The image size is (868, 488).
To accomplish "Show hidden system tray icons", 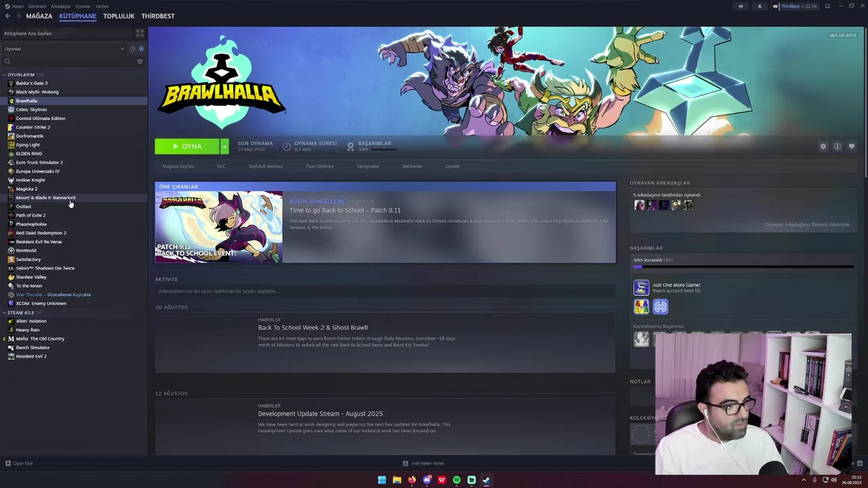I will point(804,480).
